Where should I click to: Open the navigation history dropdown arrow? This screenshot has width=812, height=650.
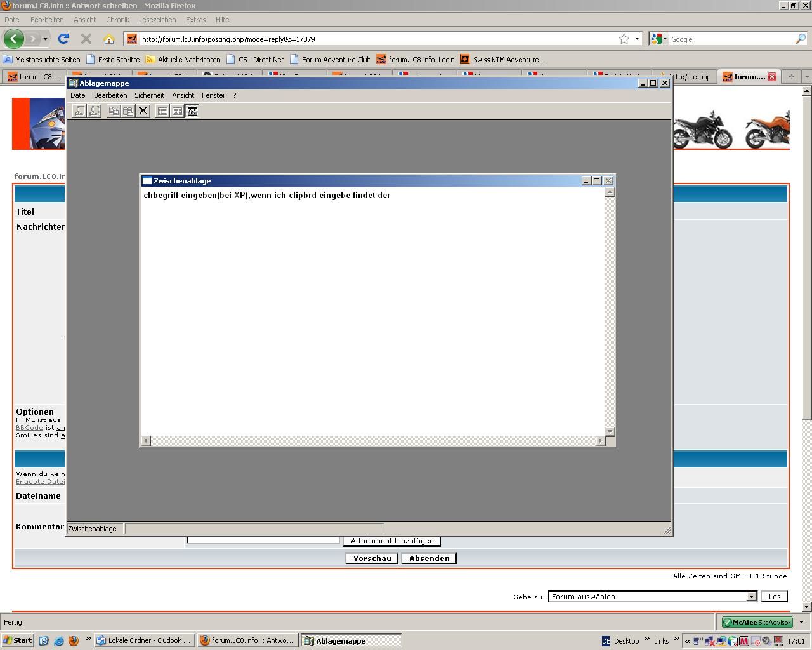click(45, 39)
